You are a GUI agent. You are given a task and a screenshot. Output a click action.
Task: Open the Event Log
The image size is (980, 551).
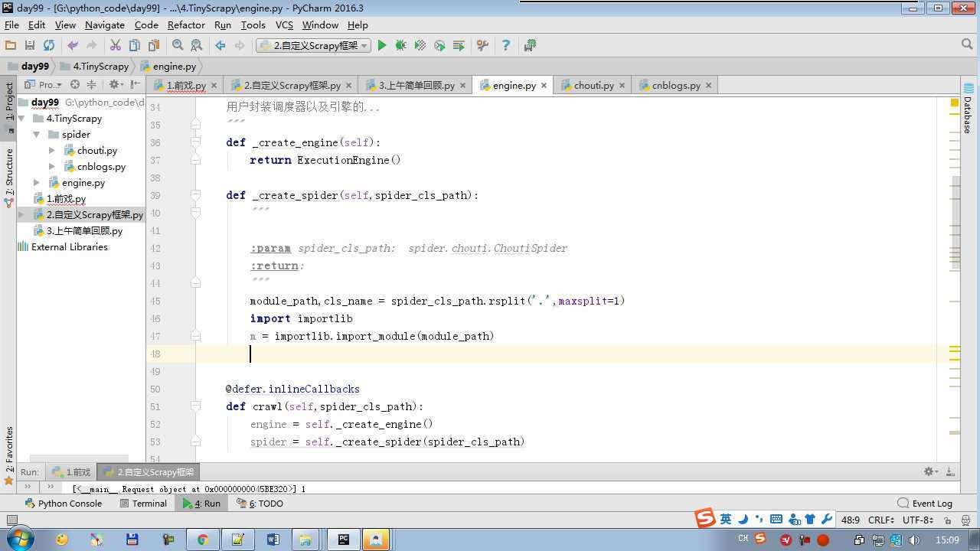coord(925,504)
